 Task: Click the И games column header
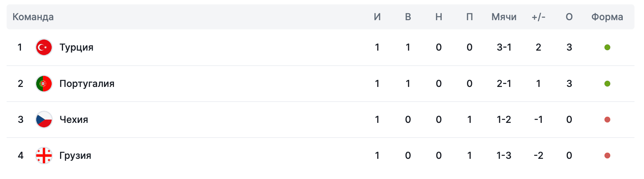(377, 17)
